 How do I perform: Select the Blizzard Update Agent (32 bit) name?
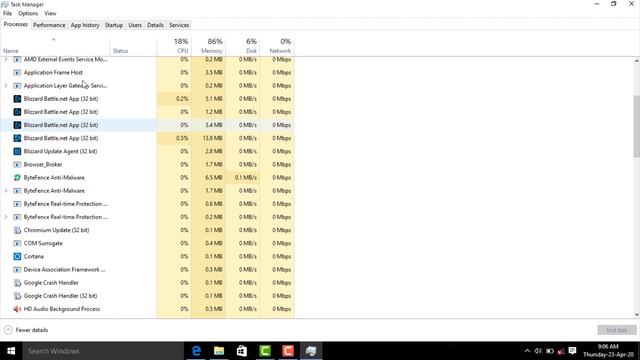coord(60,151)
